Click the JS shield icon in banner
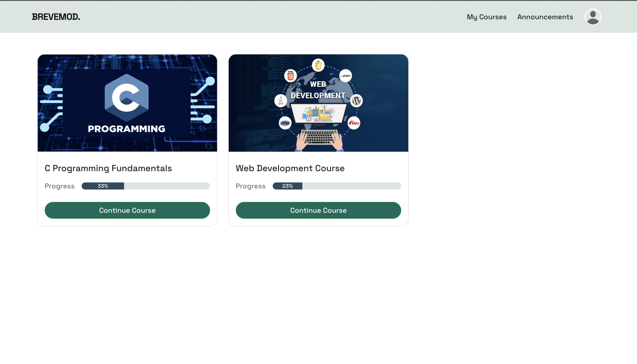Image resolution: width=637 pixels, height=364 pixels. [x=318, y=65]
